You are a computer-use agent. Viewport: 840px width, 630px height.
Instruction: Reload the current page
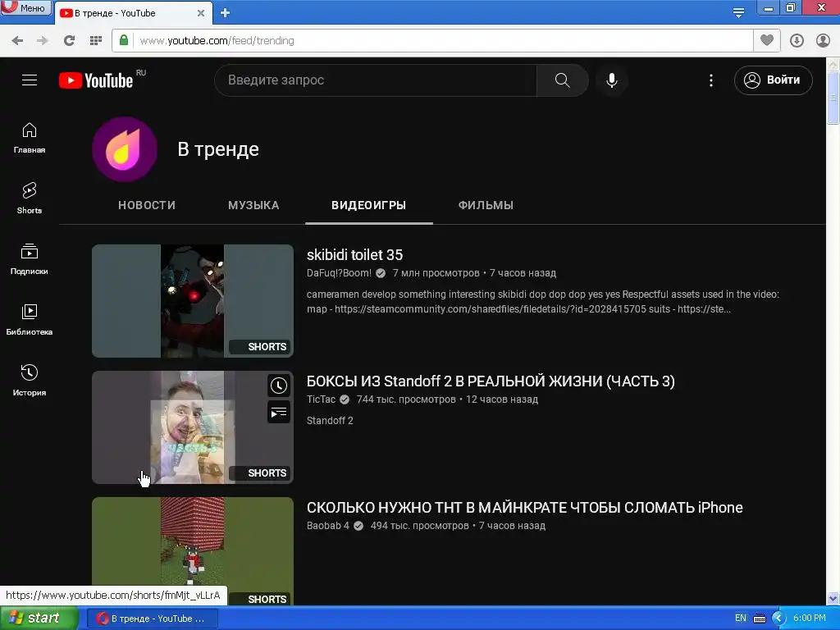click(69, 41)
